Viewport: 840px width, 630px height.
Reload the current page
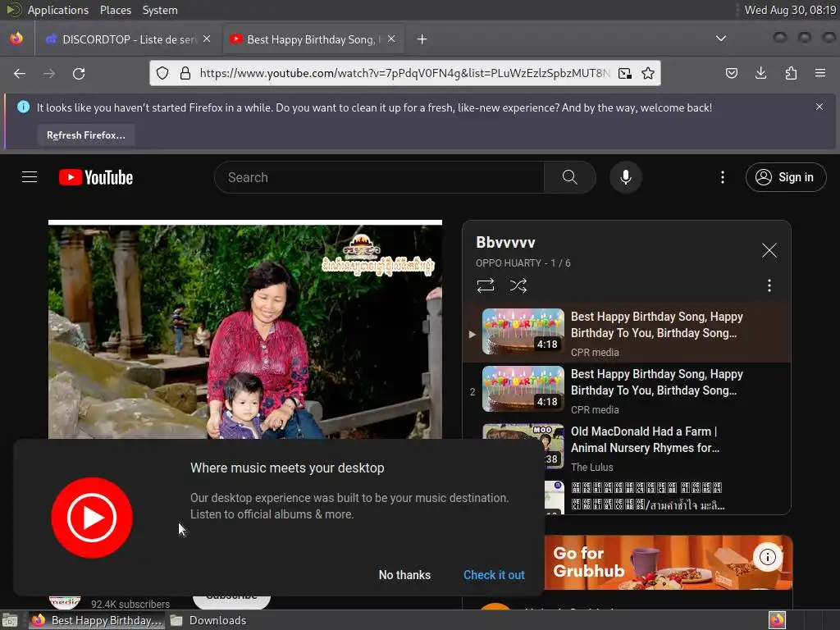[x=79, y=73]
